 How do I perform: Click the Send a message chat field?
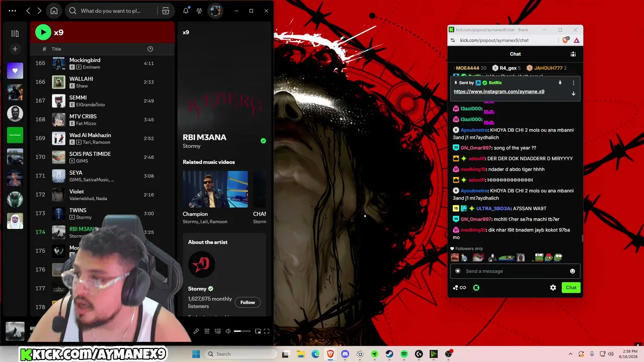(515, 271)
